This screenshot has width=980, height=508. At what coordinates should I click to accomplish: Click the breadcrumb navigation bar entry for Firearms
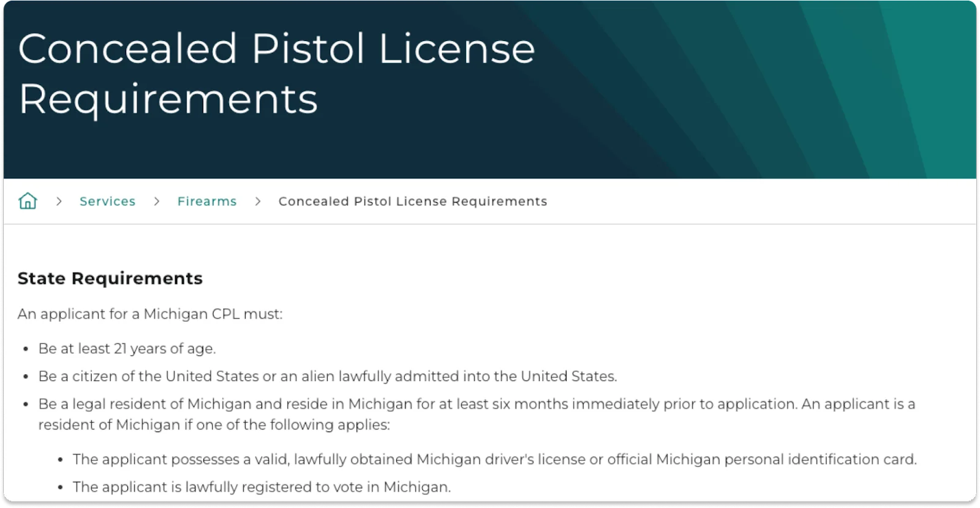point(206,201)
